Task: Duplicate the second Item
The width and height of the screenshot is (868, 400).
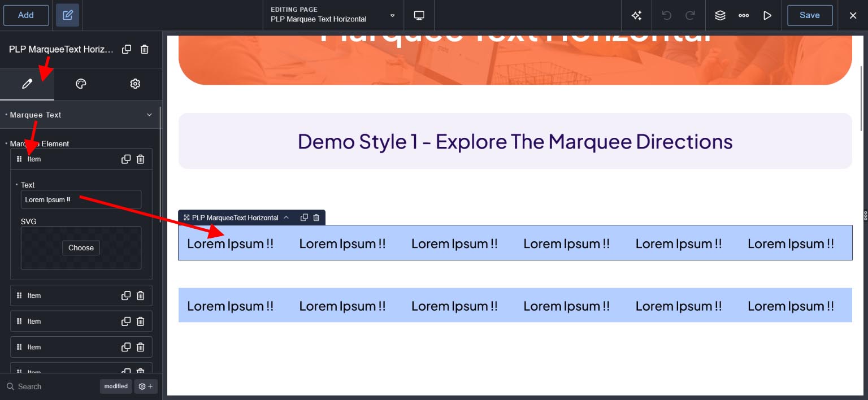Action: 126,295
